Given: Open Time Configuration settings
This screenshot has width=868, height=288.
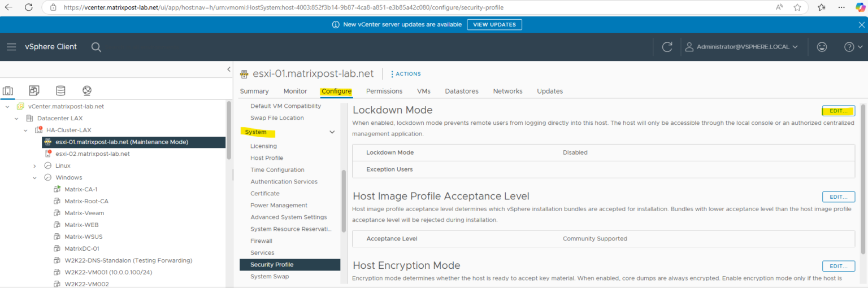Looking at the screenshot, I should (277, 169).
